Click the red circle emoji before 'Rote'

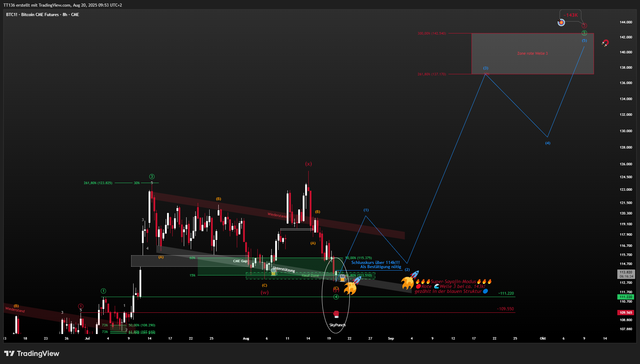[x=419, y=286]
